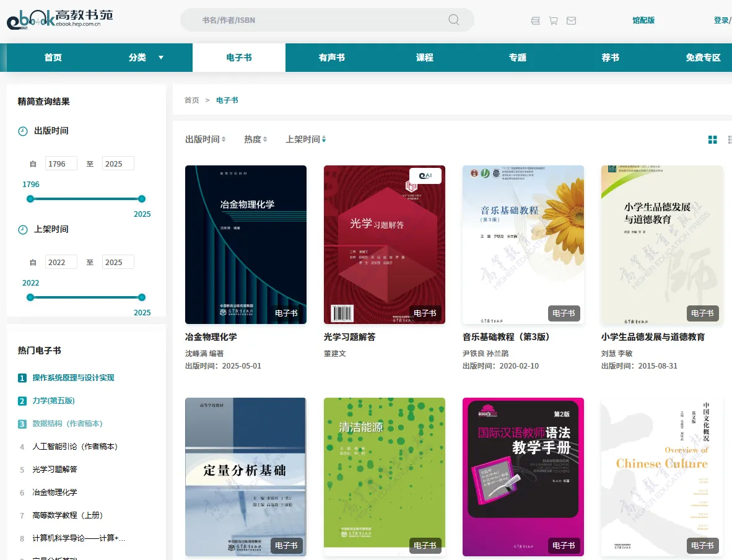Click rank badge 2 in 热门电子书
732x560 pixels.
(x=22, y=401)
